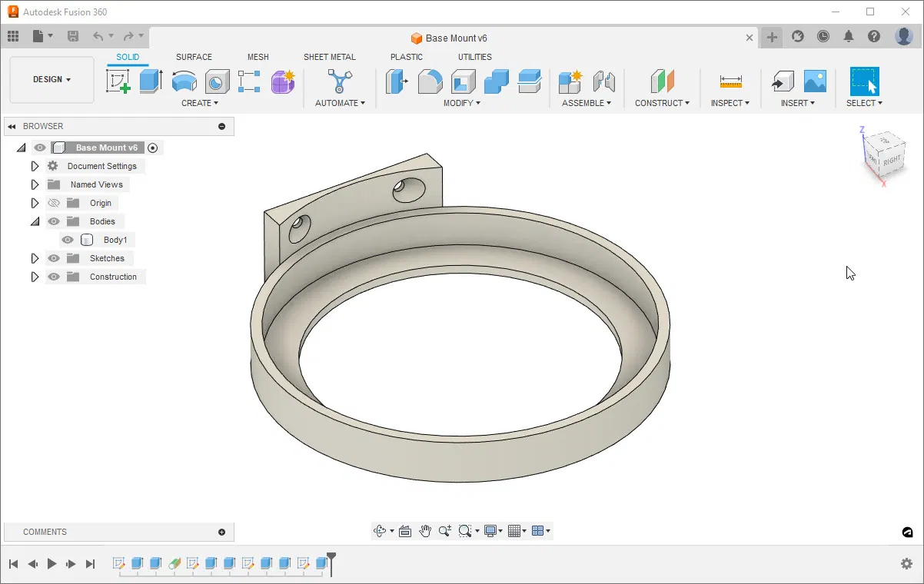Select the Create Sketch tool

118,81
